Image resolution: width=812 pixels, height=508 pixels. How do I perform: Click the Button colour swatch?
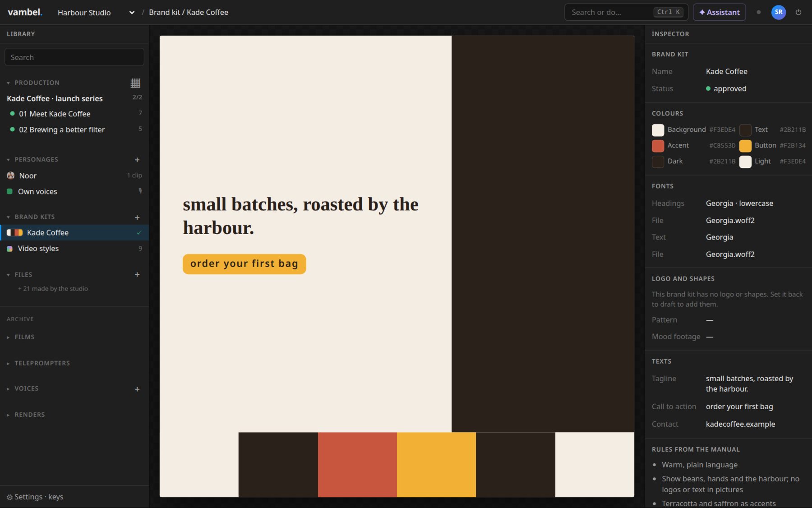[x=745, y=146]
